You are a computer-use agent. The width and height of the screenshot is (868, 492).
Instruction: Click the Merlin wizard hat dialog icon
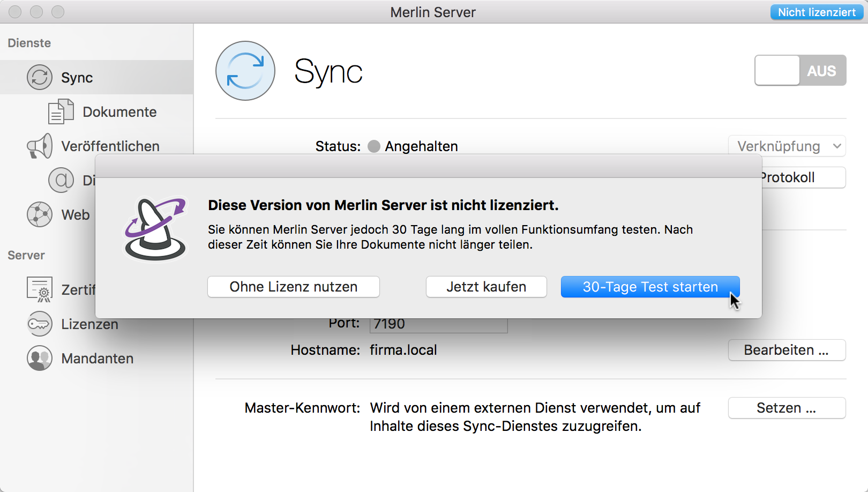[155, 229]
